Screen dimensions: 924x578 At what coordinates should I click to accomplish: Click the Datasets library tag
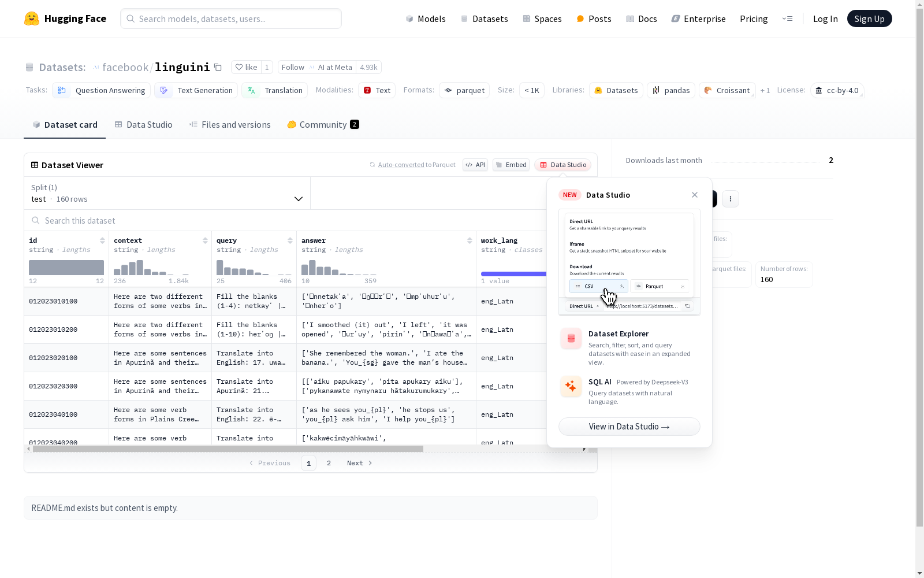point(616,90)
